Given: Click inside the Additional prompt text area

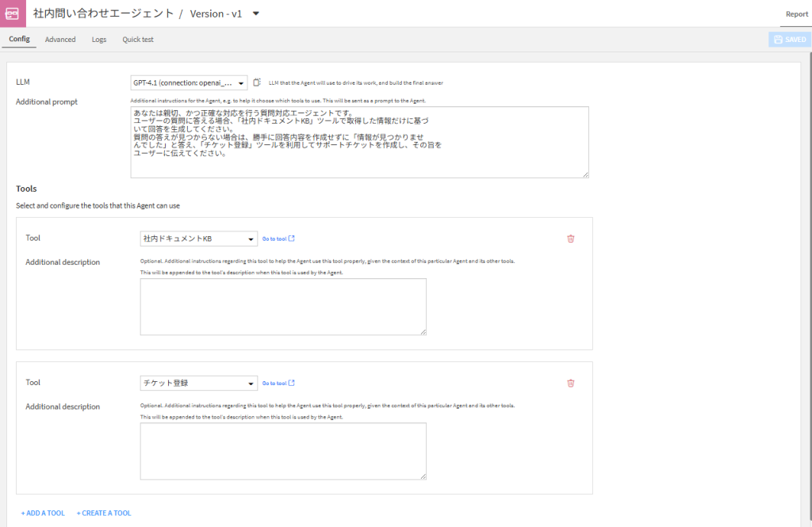Looking at the screenshot, I should tap(359, 142).
